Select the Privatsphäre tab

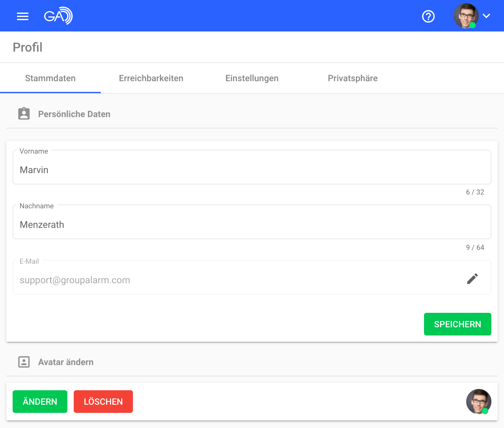click(x=353, y=78)
